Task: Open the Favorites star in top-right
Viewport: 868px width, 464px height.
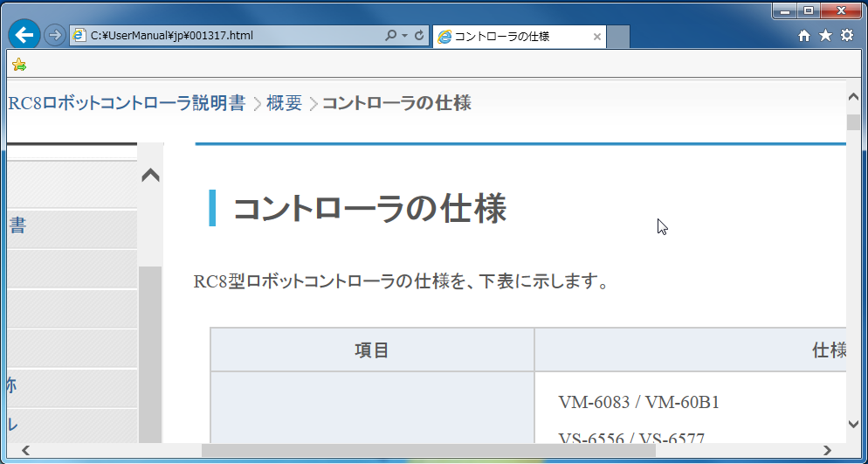Action: (x=825, y=36)
